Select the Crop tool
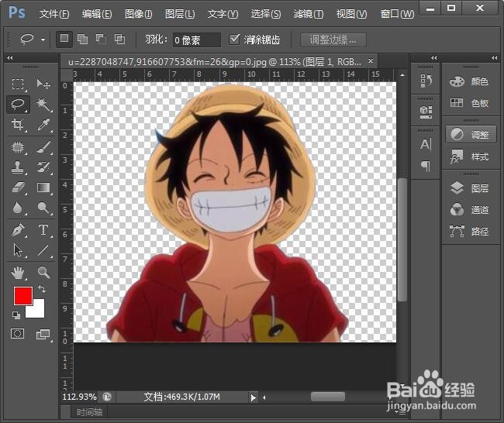 pyautogui.click(x=18, y=124)
